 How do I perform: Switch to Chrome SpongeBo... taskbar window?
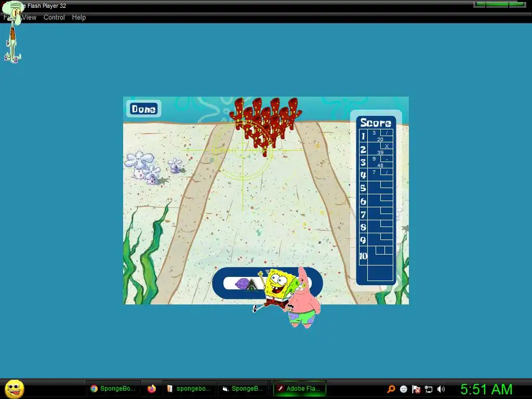113,389
